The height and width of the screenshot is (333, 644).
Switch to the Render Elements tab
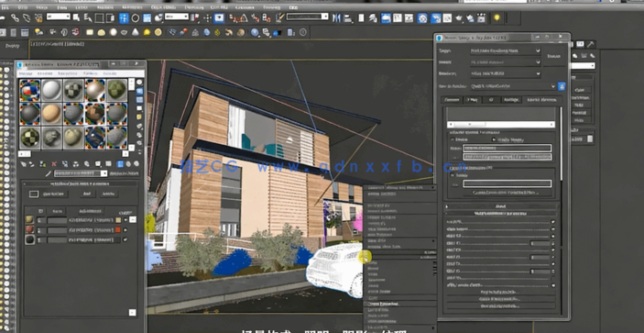[541, 100]
